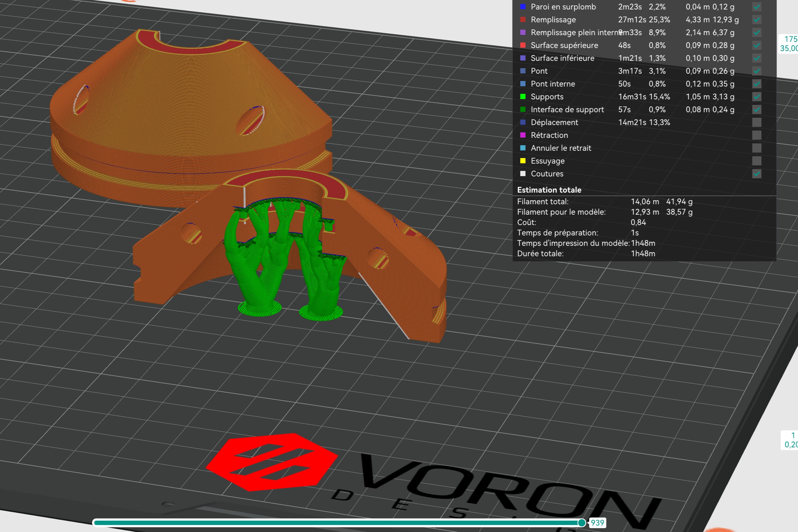
Task: Click the magenta Rétraction color swatch
Action: point(523,135)
